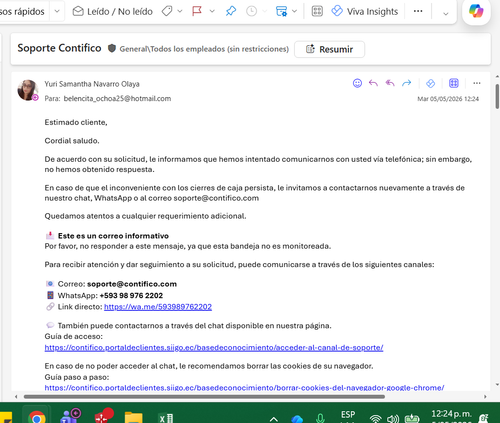Click the Pasos rápidos label
The image size is (500, 423).
click(x=22, y=12)
